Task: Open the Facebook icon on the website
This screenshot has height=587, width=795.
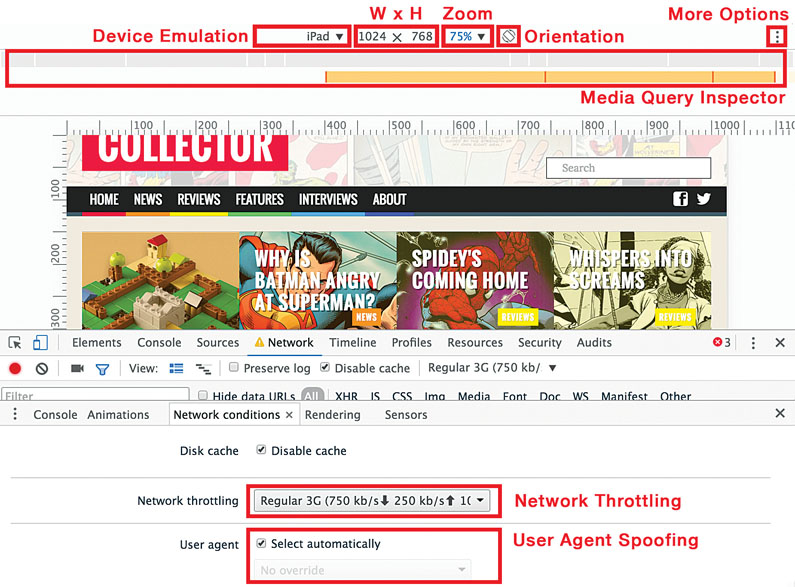Action: coord(680,199)
